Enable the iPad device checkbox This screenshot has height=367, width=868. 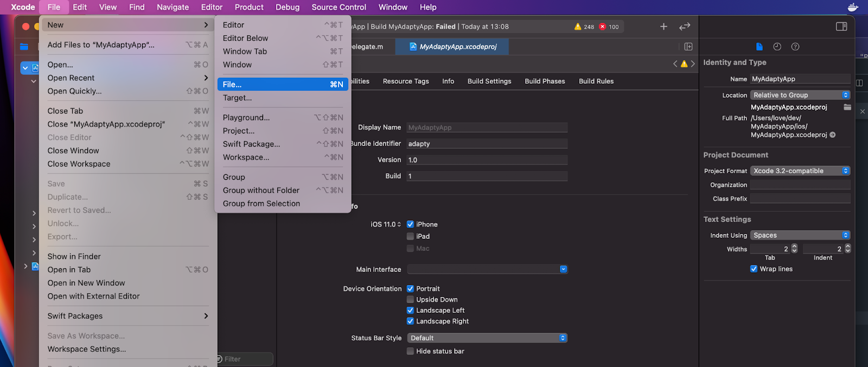coord(411,236)
